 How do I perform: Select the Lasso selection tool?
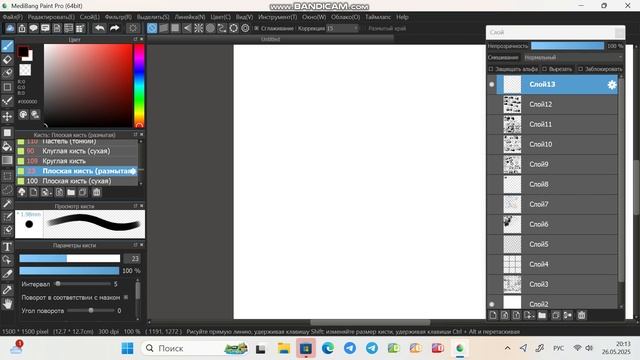tap(7, 189)
